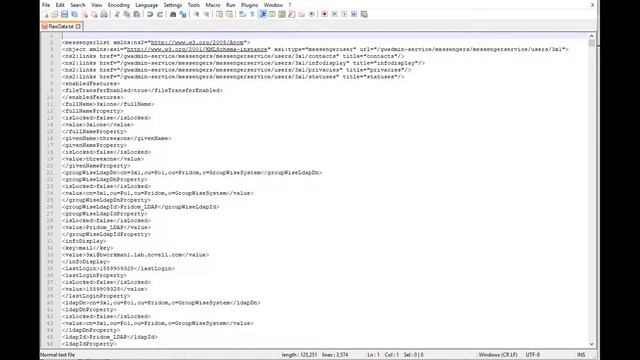The width and height of the screenshot is (640, 360).
Task: Click the Copy toolbar icon
Action: [x=127, y=14]
